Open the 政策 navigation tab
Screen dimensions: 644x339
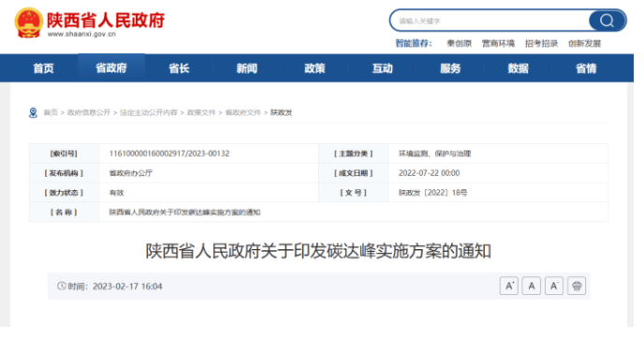[x=315, y=68]
